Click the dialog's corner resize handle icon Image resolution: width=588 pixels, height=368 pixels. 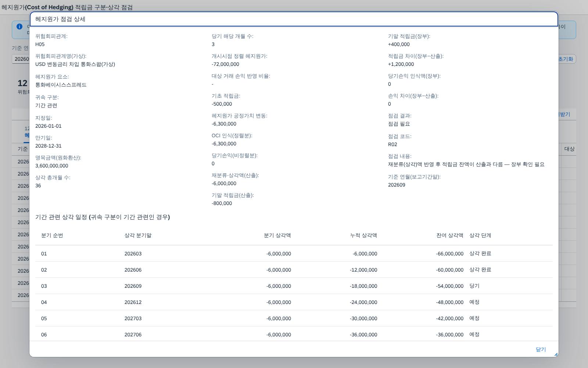coord(556,354)
